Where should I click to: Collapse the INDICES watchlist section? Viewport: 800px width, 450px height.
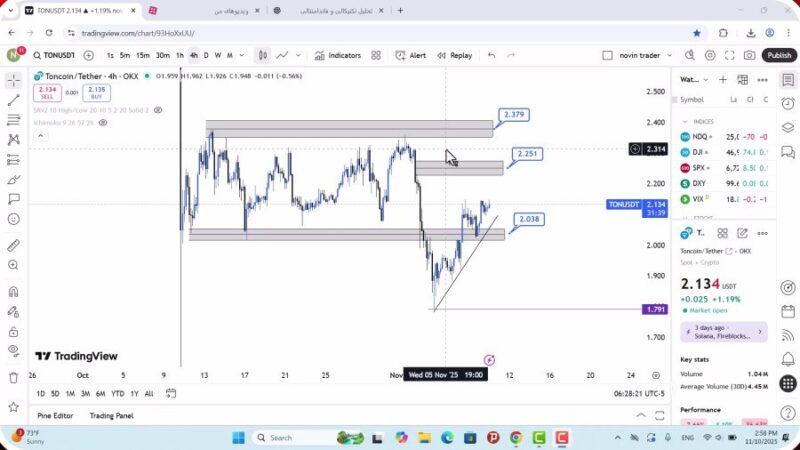[x=686, y=121]
